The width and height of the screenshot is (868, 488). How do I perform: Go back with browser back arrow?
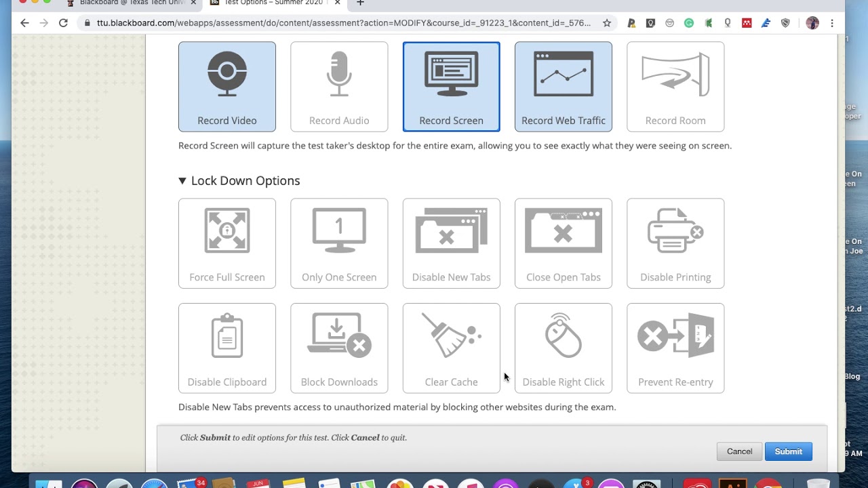(25, 23)
